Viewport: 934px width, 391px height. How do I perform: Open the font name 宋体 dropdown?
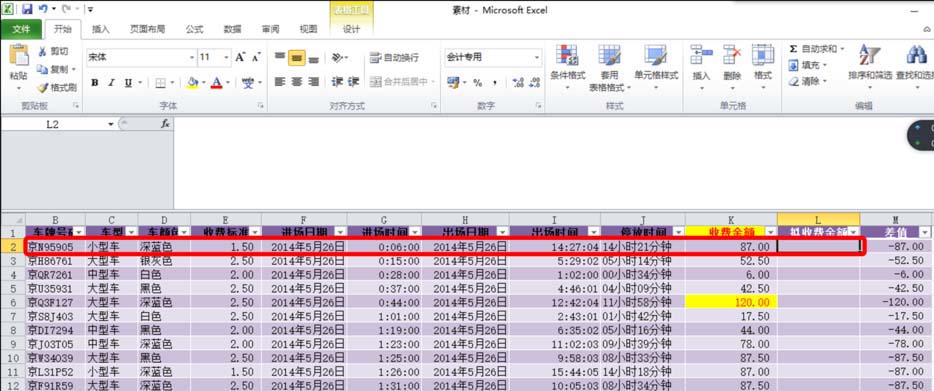coord(192,58)
